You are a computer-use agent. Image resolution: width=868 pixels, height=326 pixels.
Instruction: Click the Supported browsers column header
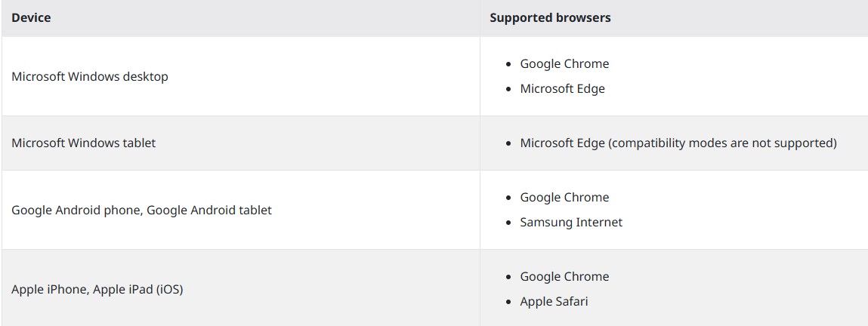550,17
